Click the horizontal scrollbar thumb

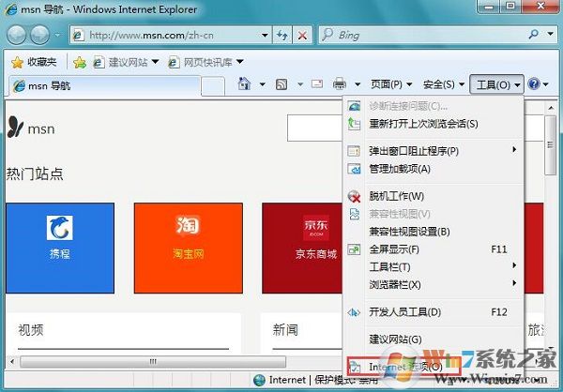153,361
